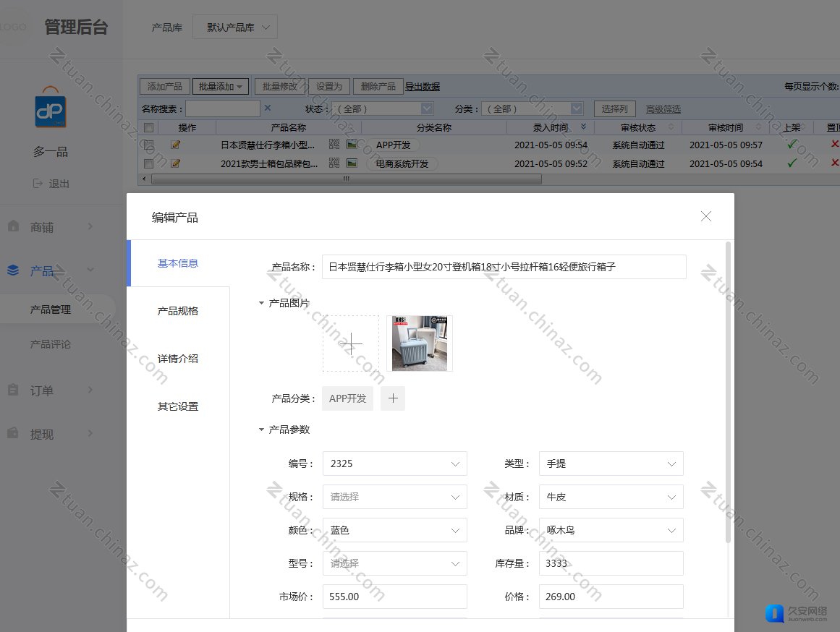Viewport: 840px width, 632px height.
Task: Click 设置为 button
Action: pyautogui.click(x=329, y=86)
